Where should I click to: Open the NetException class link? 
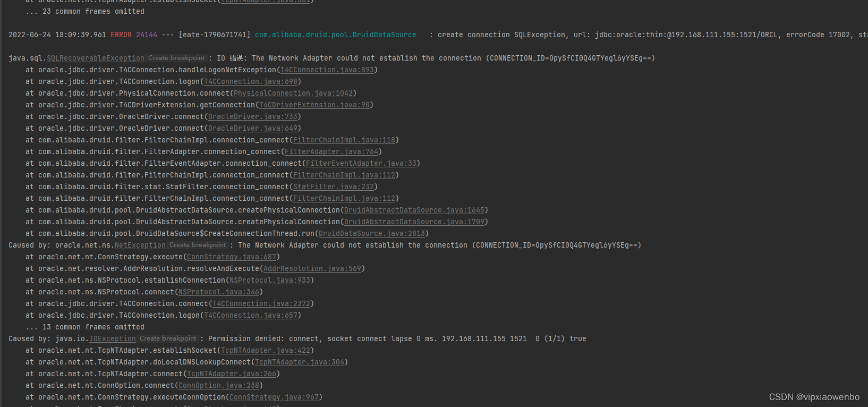pyautogui.click(x=140, y=245)
